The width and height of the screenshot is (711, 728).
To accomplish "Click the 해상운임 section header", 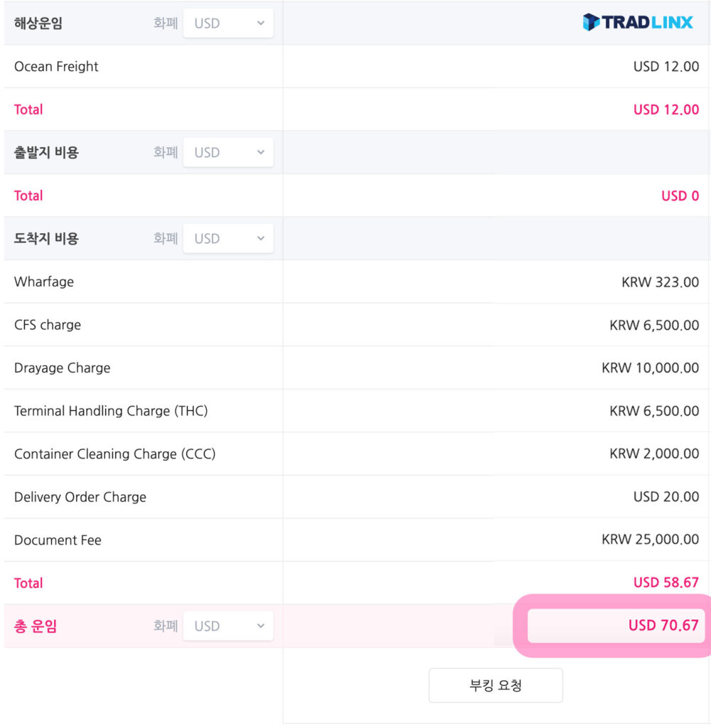I will pyautogui.click(x=38, y=23).
